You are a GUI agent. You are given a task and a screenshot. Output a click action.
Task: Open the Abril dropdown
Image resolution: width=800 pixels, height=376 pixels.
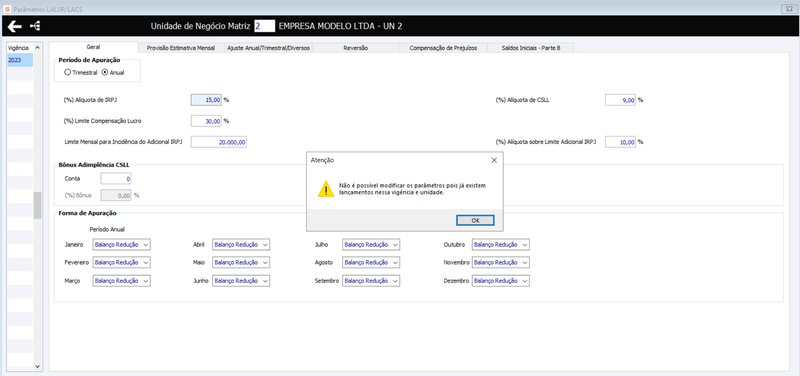(241, 245)
